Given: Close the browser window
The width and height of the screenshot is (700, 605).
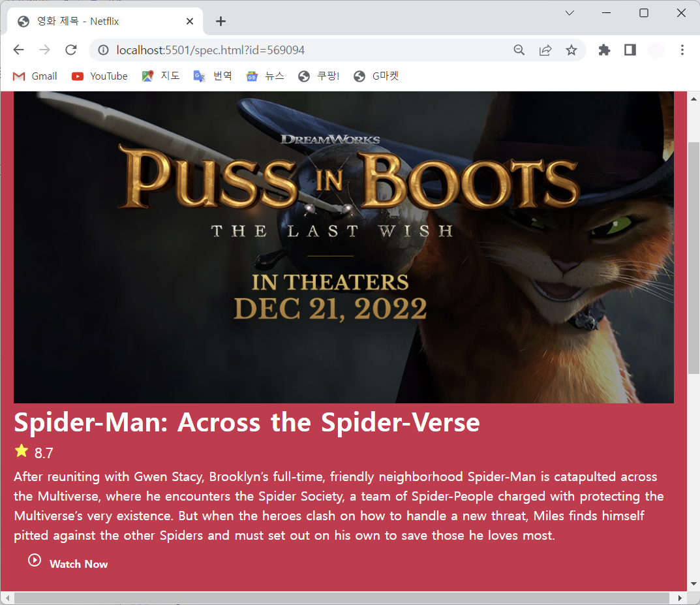Looking at the screenshot, I should pyautogui.click(x=681, y=13).
